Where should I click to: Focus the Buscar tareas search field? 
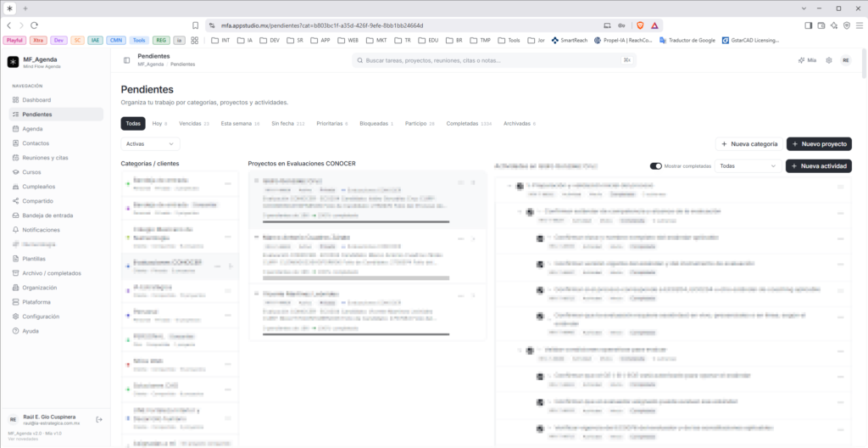[x=494, y=60]
